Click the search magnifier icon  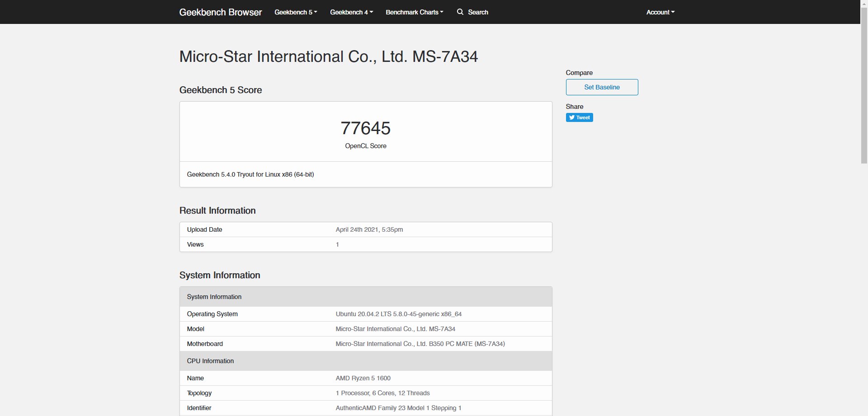460,12
